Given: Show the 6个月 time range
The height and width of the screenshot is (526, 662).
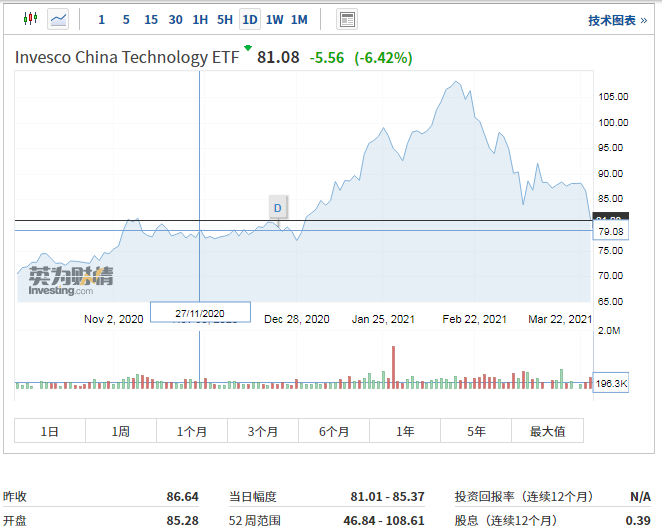Looking at the screenshot, I should click(x=334, y=431).
